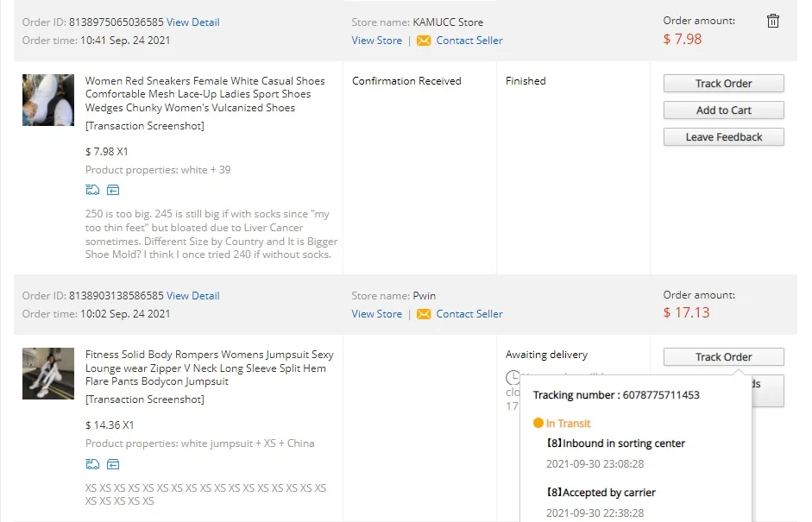Click the clock icon under Awaiting delivery
This screenshot has width=812, height=522.
pyautogui.click(x=513, y=378)
